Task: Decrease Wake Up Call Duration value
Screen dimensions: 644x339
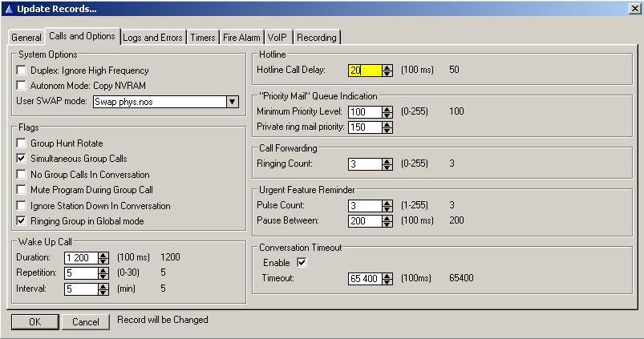Action: 103,261
